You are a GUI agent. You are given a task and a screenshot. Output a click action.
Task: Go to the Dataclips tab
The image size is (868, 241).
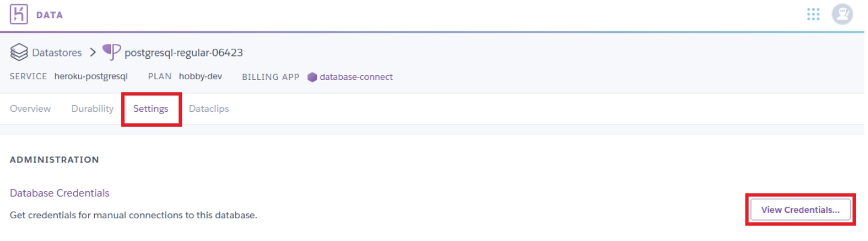coord(209,109)
